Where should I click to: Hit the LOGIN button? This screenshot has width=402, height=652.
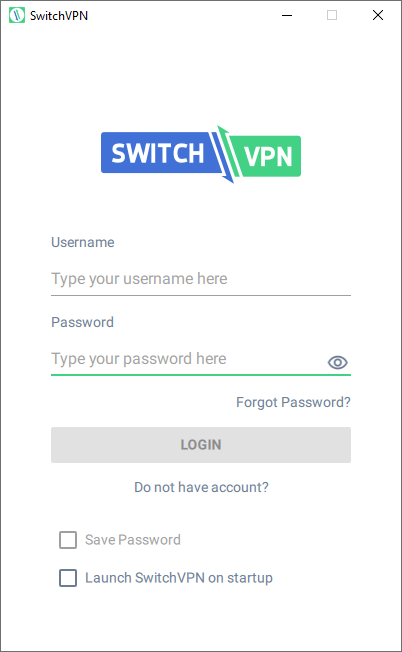click(x=201, y=445)
